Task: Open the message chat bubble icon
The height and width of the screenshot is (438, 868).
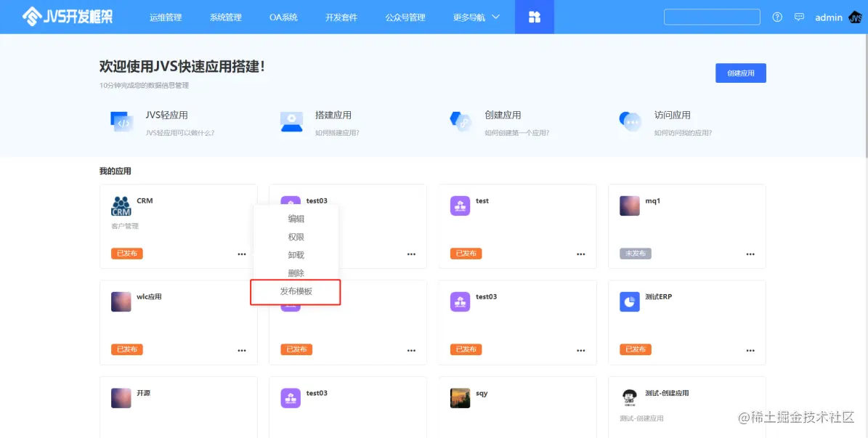Action: pyautogui.click(x=799, y=17)
